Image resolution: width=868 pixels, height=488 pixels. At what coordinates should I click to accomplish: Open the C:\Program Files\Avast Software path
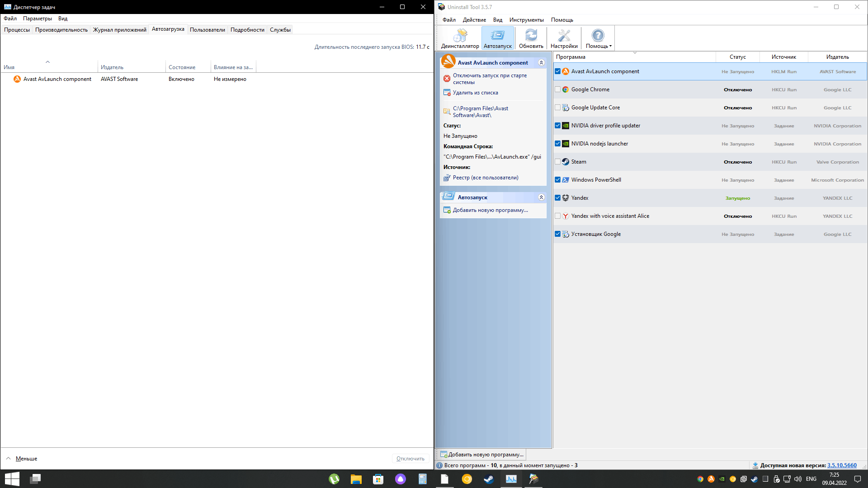(480, 112)
